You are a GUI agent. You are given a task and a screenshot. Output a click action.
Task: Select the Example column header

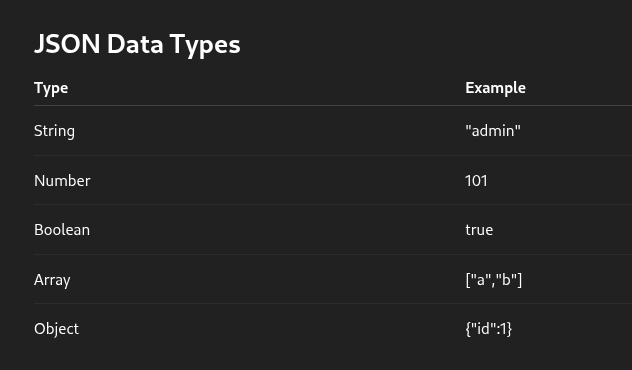pos(495,88)
